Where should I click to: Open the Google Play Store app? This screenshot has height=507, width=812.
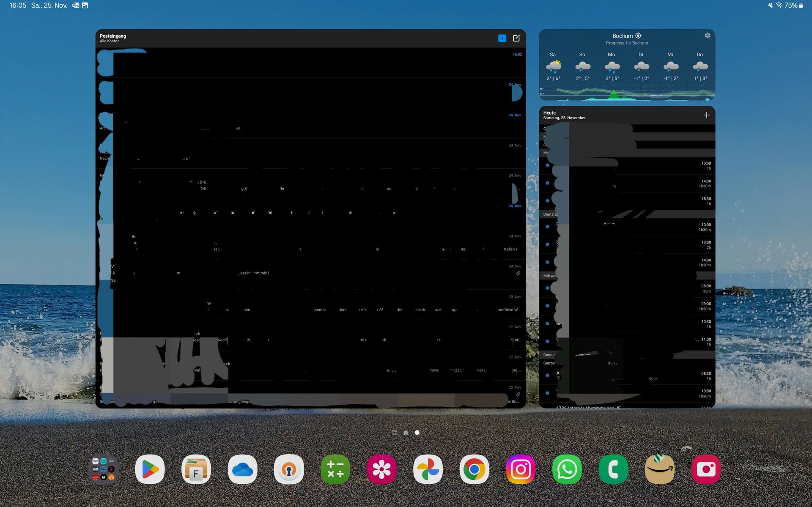(x=150, y=469)
